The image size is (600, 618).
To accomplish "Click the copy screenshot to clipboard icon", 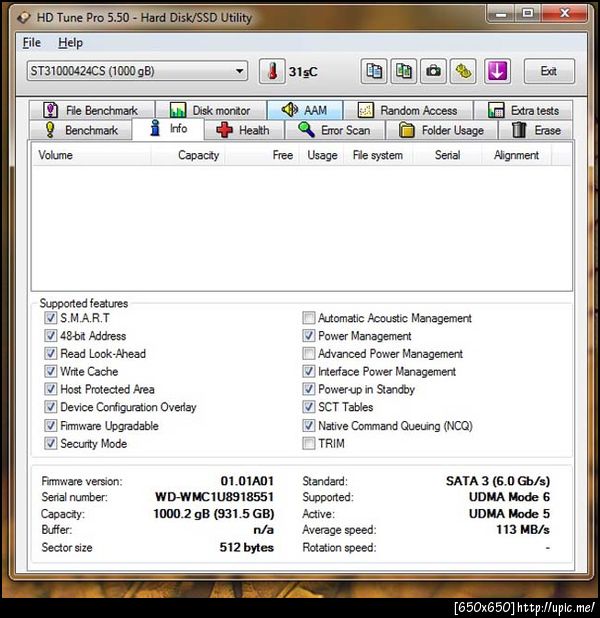I will point(404,71).
